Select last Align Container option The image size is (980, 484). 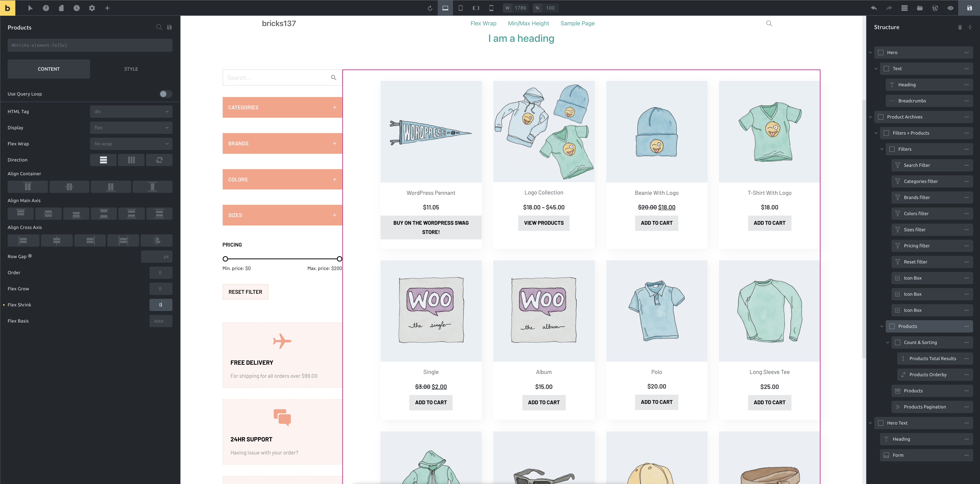pos(152,187)
